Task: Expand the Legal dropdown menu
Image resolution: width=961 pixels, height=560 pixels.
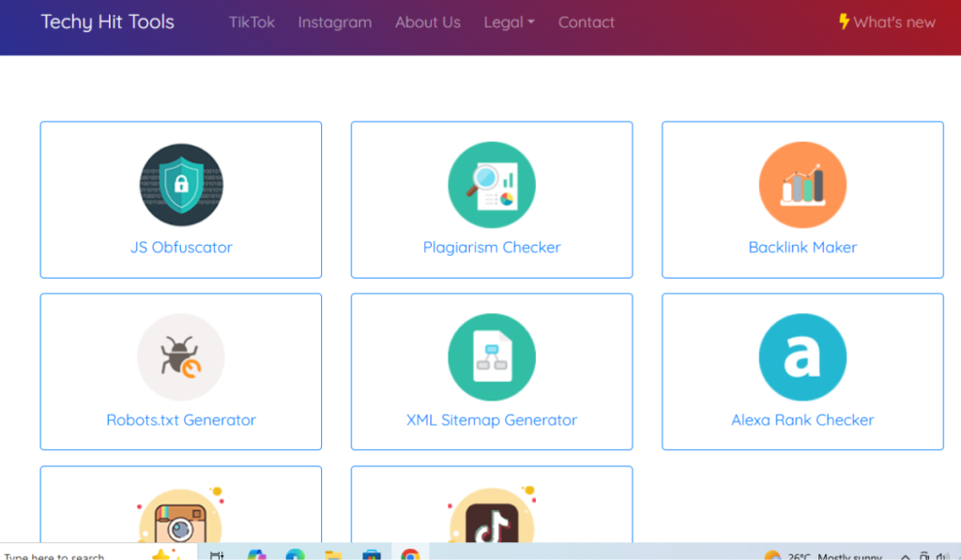Action: pyautogui.click(x=509, y=23)
